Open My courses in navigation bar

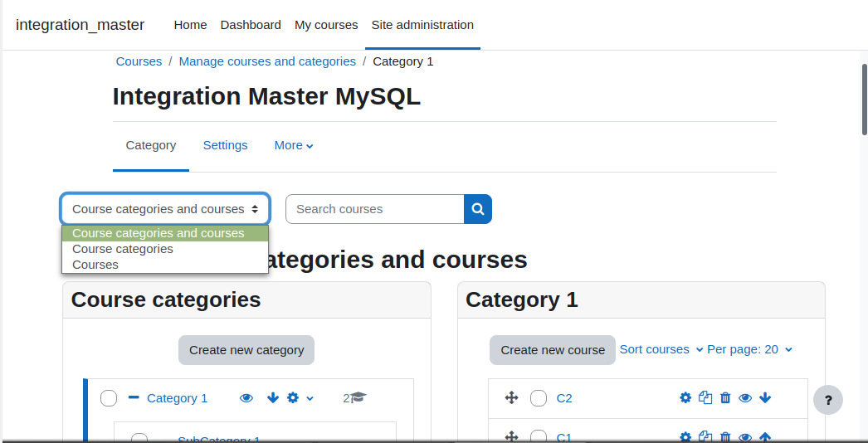326,25
